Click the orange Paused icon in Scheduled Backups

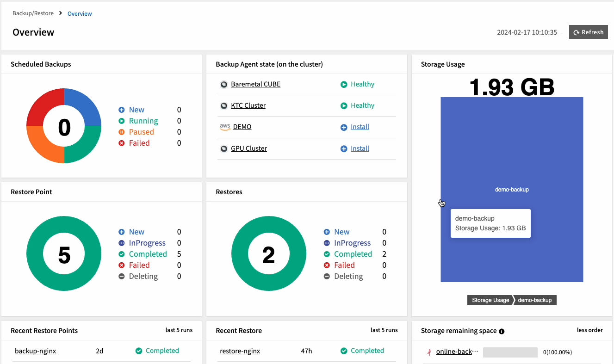click(x=122, y=132)
